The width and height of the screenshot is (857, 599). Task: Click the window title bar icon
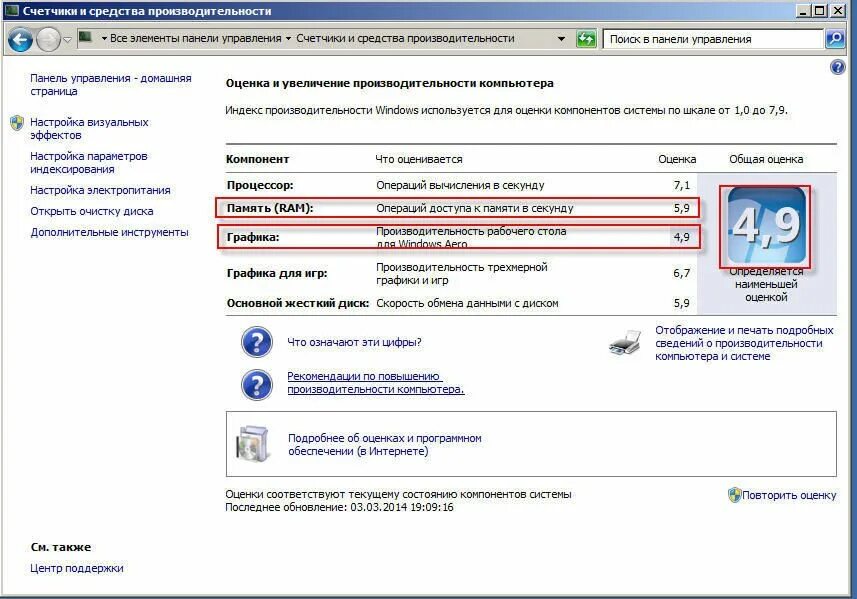point(12,11)
